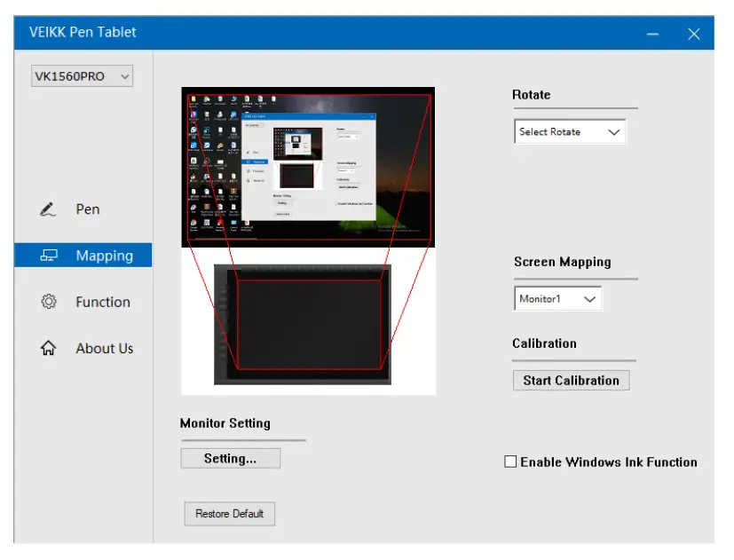Click the Start Calibration button
This screenshot has width=734, height=560.
click(571, 380)
